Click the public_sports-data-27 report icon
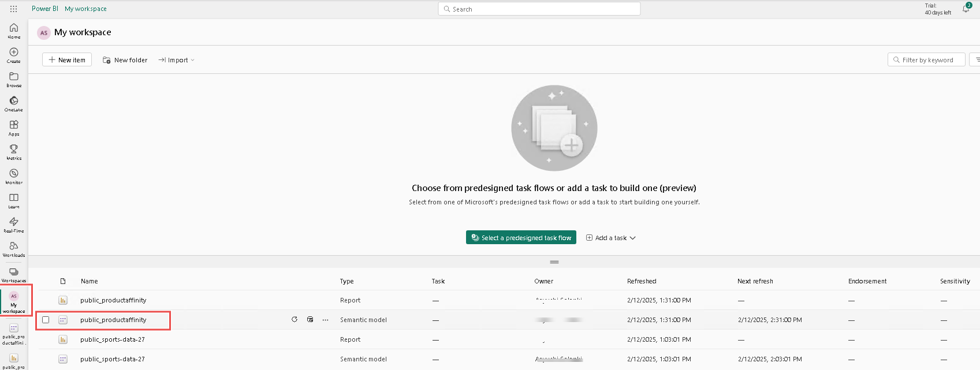The image size is (980, 370). click(x=63, y=339)
